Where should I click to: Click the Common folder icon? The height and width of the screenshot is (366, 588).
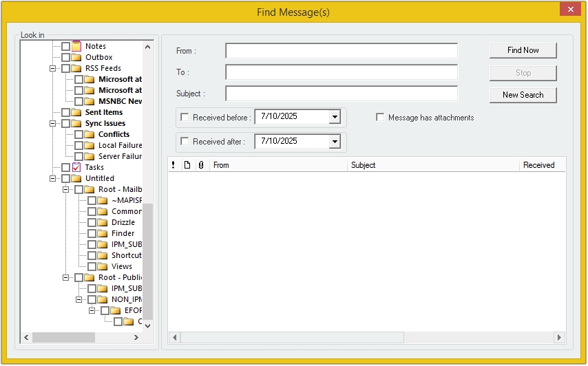pos(103,211)
